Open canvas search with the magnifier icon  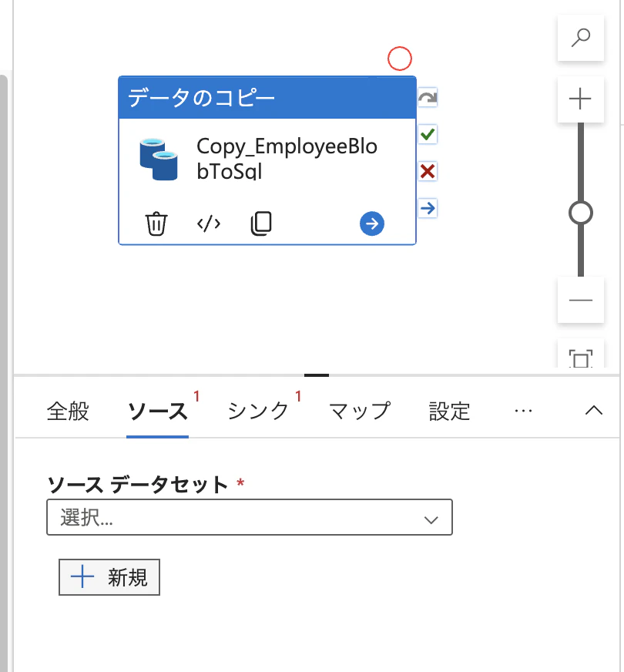click(580, 38)
